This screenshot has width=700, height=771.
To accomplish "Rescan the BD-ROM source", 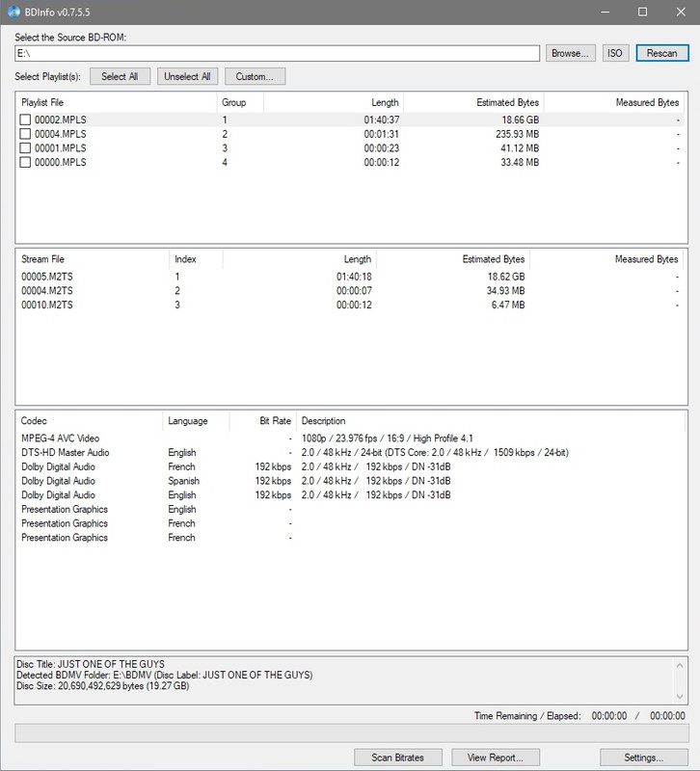I will [x=662, y=53].
